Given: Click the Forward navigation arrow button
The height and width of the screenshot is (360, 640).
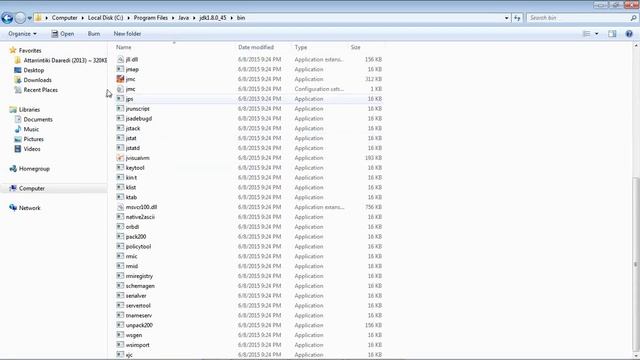Looking at the screenshot, I should [20, 18].
